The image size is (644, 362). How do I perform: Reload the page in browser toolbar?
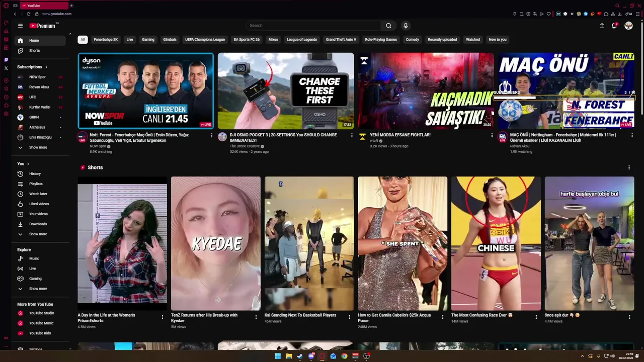pos(28,14)
